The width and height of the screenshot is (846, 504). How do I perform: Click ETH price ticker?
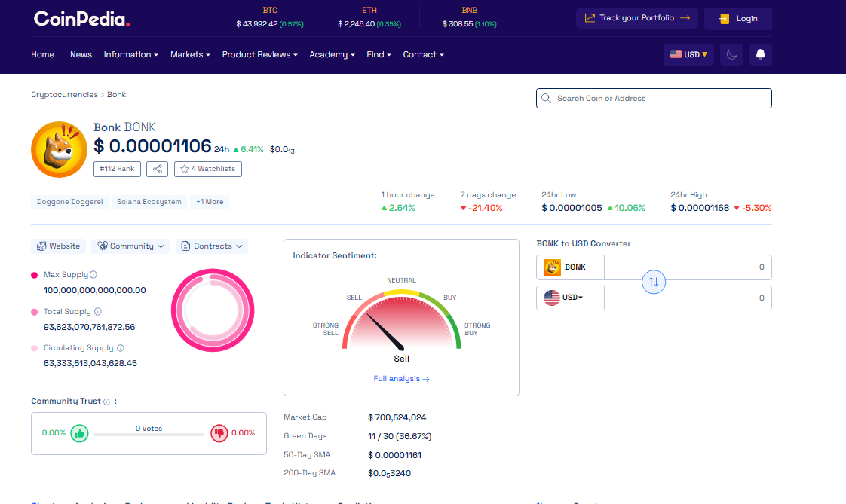369,18
